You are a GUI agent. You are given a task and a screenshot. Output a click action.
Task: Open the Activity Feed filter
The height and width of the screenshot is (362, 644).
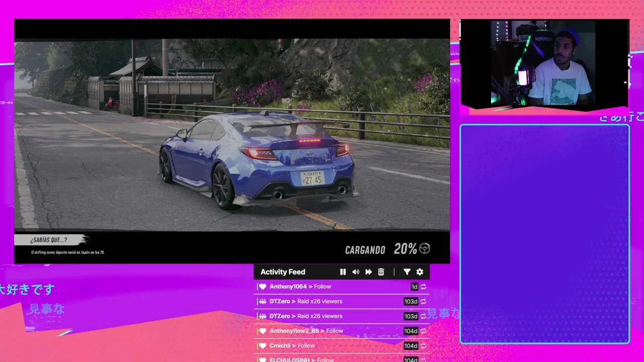[x=407, y=272]
